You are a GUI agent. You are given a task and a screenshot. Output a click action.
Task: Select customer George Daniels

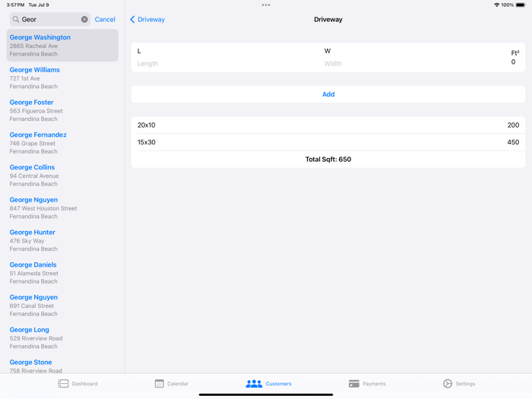62,273
